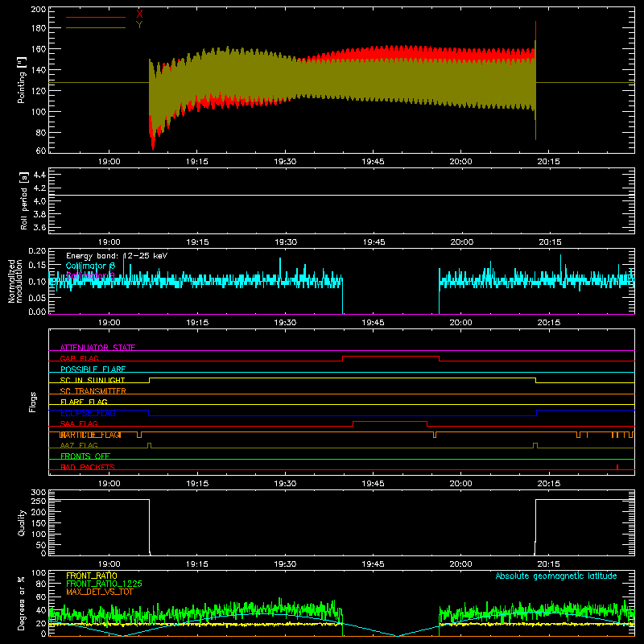
Task: Click the "Normalized modulation" axis title
Action: coord(15,281)
